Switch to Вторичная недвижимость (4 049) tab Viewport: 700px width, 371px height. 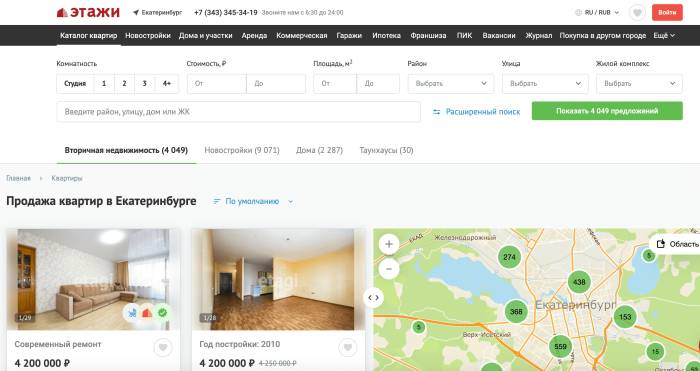coord(126,150)
